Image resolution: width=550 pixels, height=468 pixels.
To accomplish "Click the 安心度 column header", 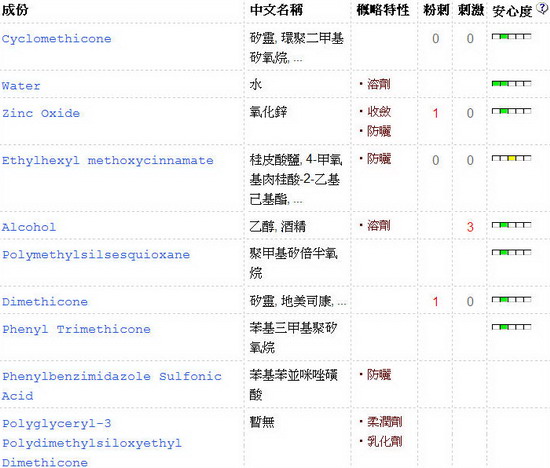I will [512, 11].
